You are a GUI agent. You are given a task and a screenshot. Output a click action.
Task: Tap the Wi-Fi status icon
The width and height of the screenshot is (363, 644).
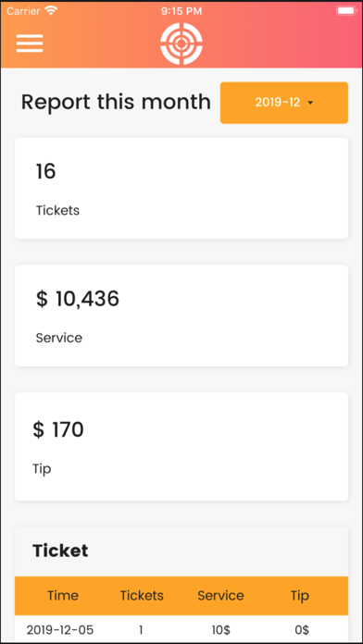pos(51,11)
